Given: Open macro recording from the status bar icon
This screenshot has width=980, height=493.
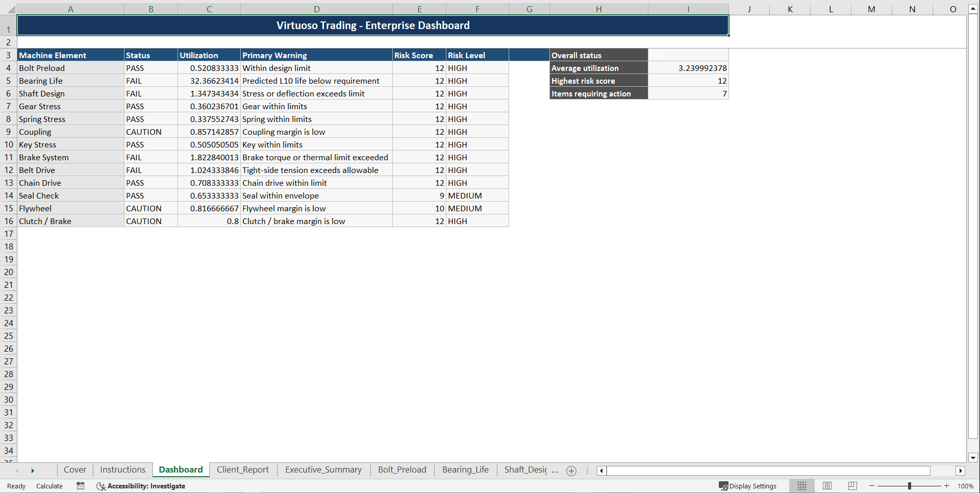Looking at the screenshot, I should 80,486.
